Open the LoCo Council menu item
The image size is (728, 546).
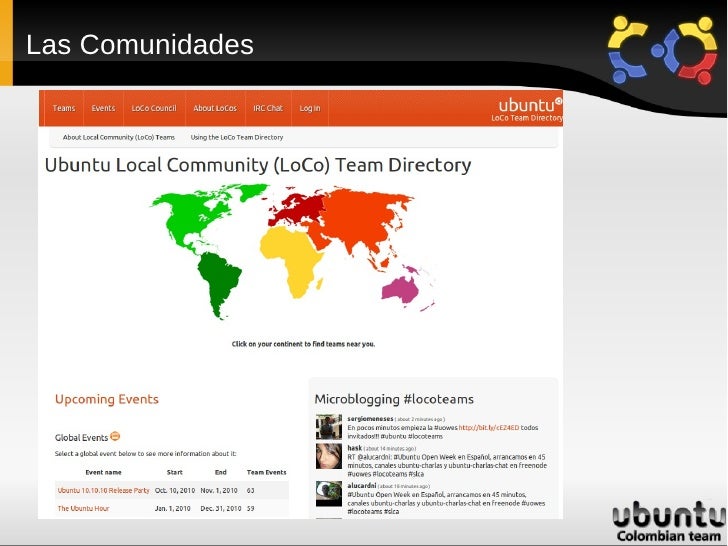(154, 108)
